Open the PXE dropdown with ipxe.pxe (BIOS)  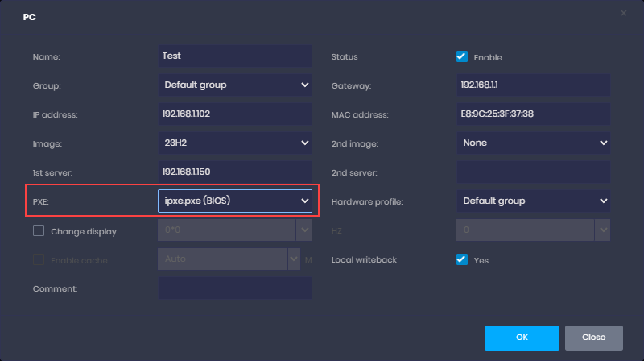point(234,201)
